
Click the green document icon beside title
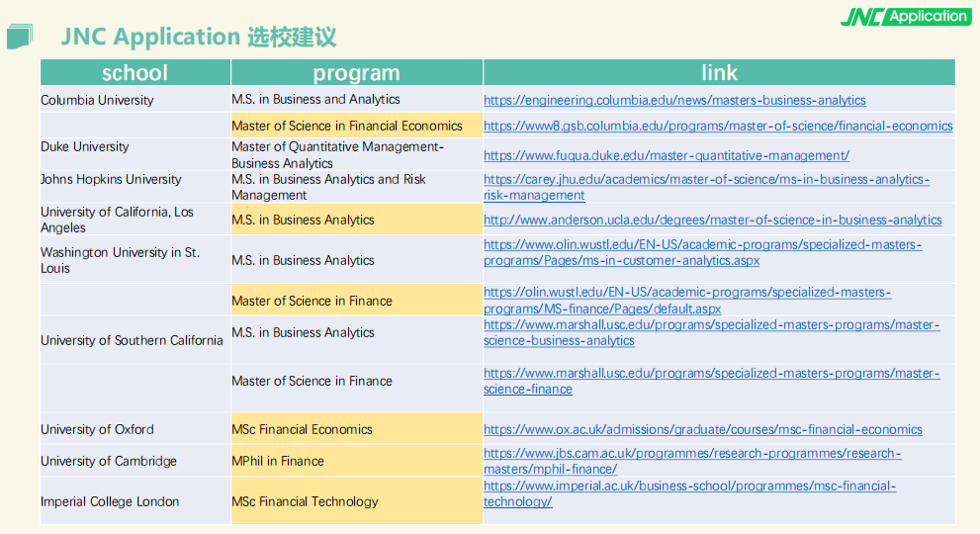pos(20,37)
